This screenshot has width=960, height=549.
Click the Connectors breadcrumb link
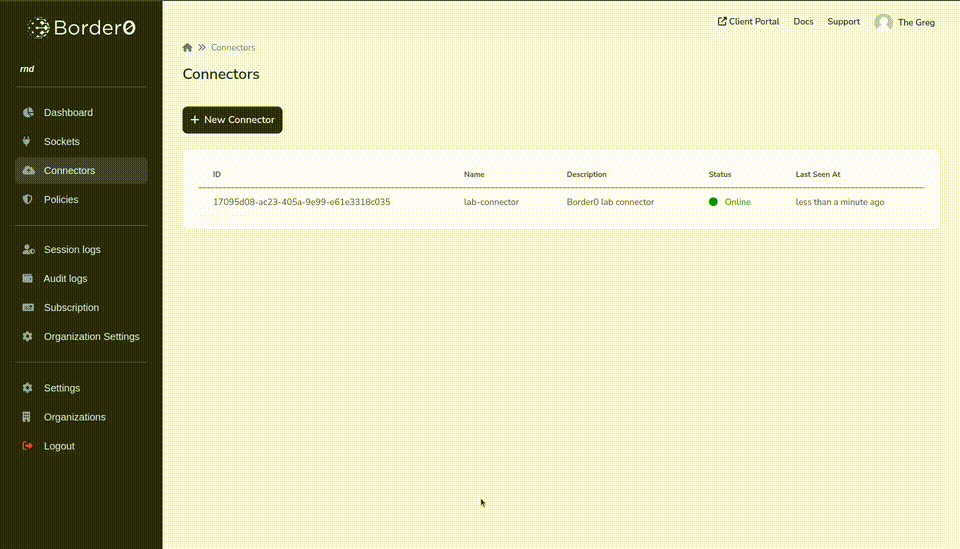(233, 47)
